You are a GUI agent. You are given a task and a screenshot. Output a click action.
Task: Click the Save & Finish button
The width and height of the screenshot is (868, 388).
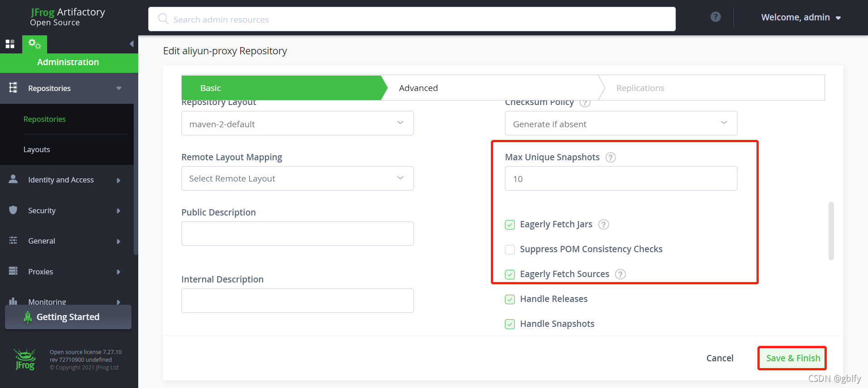click(792, 358)
